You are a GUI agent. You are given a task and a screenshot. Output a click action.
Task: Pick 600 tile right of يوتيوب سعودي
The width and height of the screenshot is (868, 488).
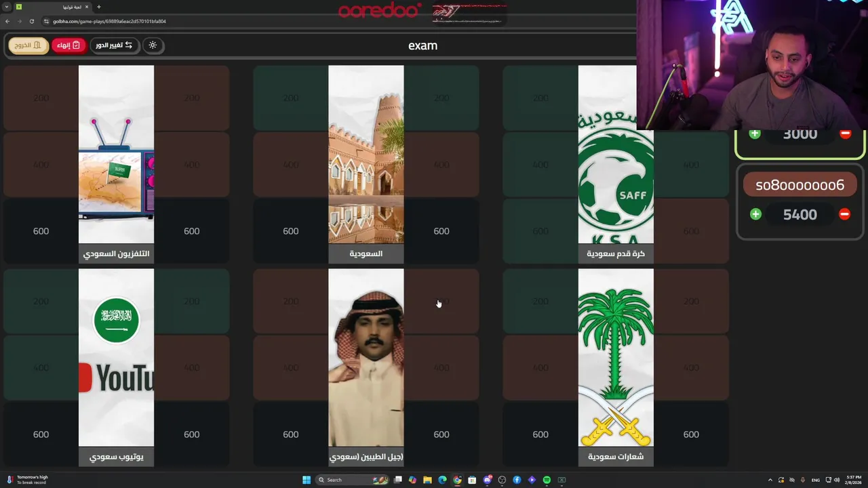[192, 434]
